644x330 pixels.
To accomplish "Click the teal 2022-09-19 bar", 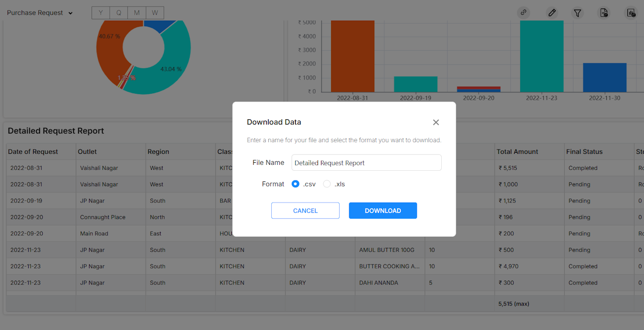I will (x=416, y=84).
